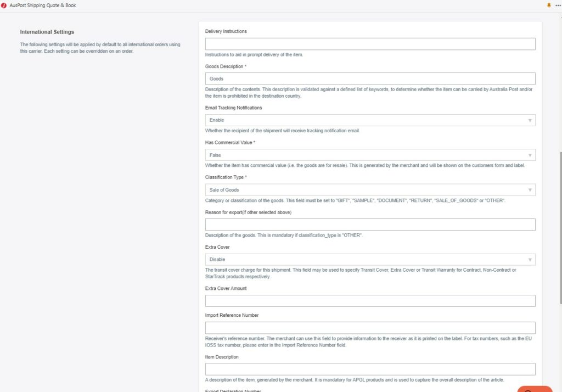Click the "Has Commercial Value *" label
Screen dimensions: 562x392
(x=230, y=142)
